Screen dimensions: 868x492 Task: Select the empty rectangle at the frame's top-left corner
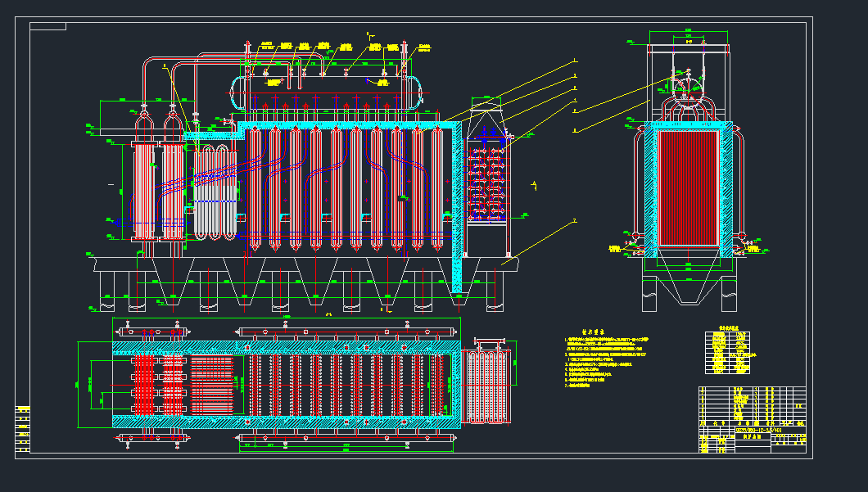[x=48, y=26]
